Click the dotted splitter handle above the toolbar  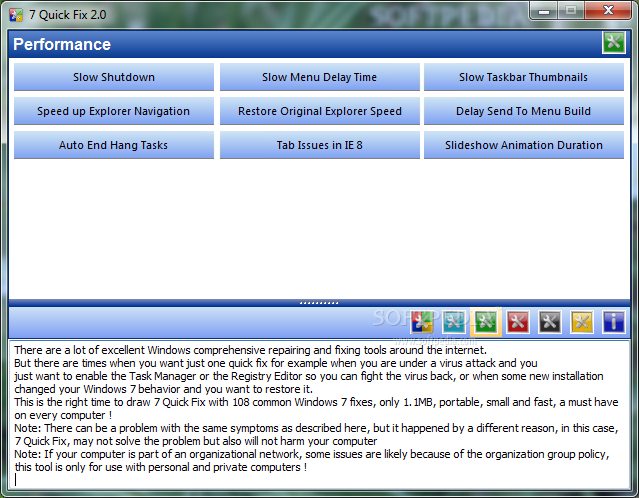319,303
